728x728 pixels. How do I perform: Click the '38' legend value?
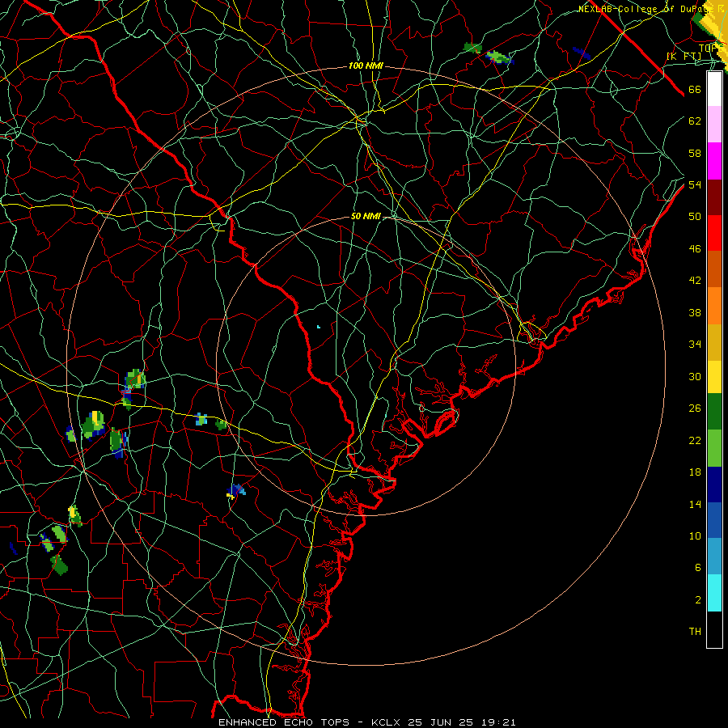[695, 312]
